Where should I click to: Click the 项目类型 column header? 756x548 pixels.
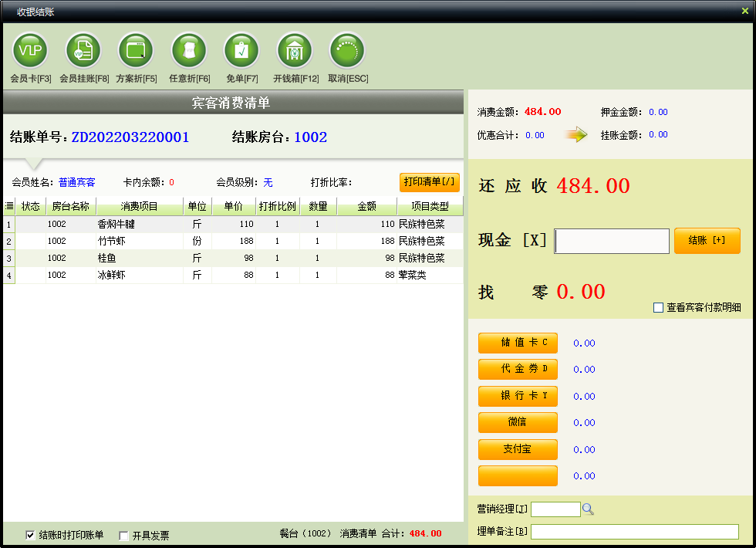pos(430,207)
